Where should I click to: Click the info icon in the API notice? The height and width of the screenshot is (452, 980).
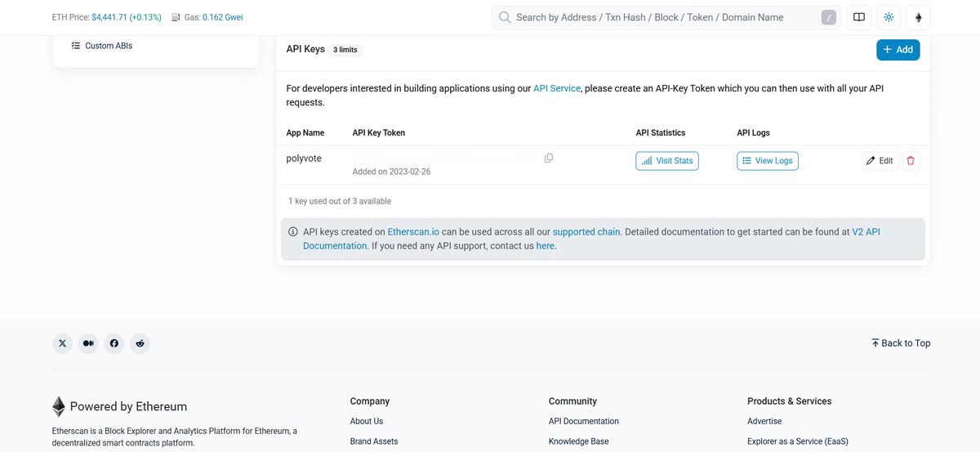293,232
